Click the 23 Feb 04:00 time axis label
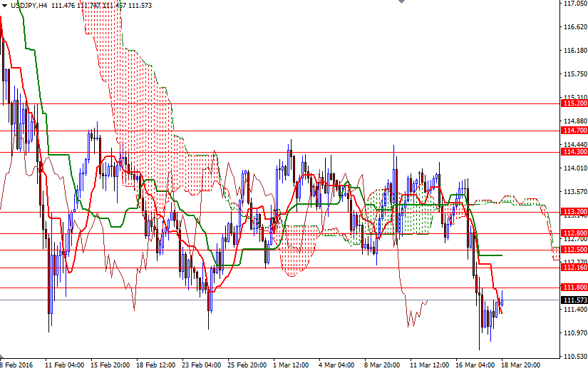The image size is (588, 371). click(x=201, y=365)
